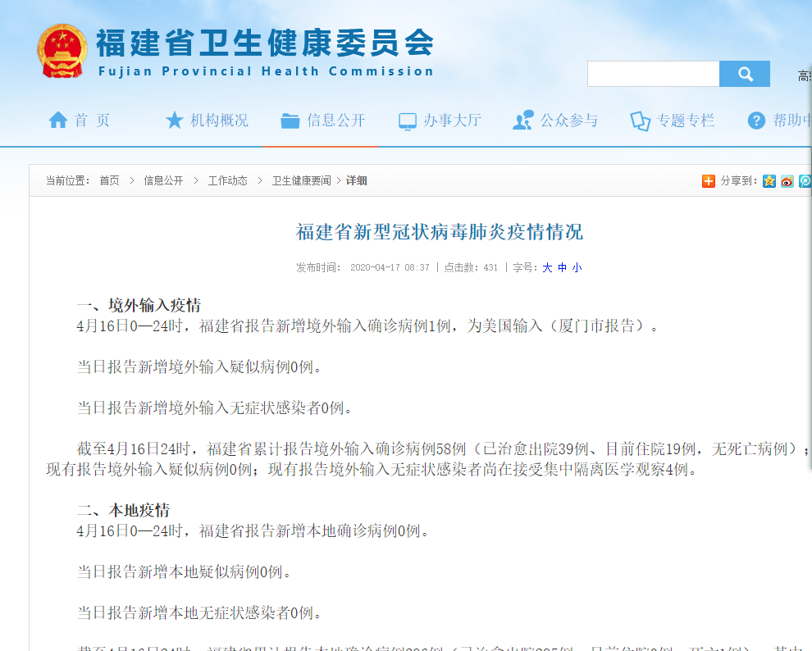Set font size to 大 (large)
The height and width of the screenshot is (651, 812).
click(x=547, y=267)
